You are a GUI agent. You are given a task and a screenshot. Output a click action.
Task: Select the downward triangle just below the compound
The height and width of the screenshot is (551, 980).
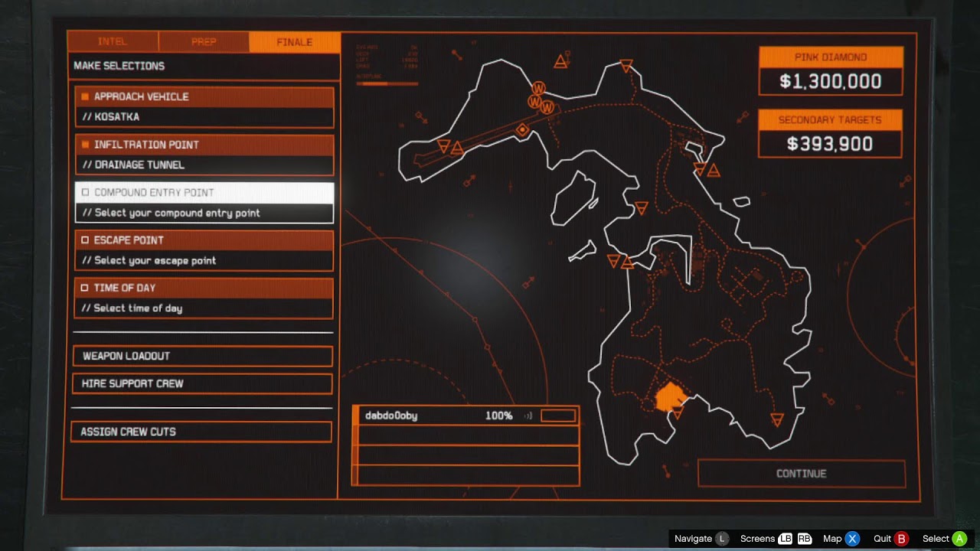678,413
